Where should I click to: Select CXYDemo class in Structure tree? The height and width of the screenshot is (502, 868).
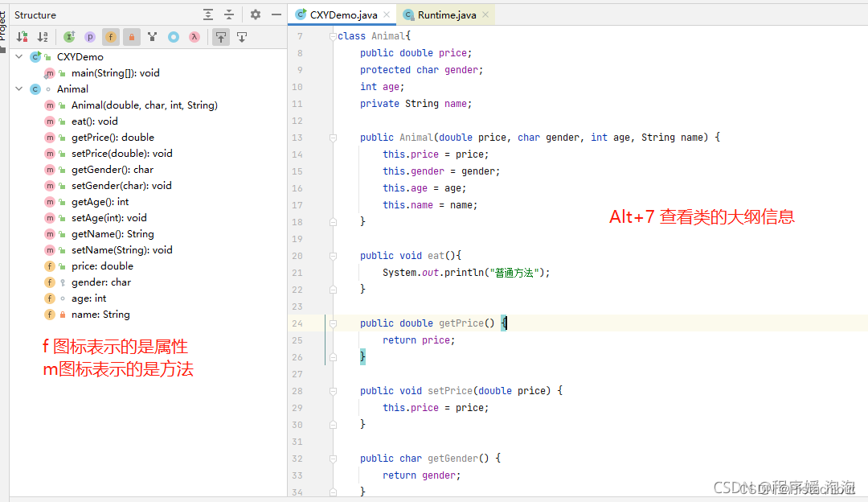coord(80,56)
